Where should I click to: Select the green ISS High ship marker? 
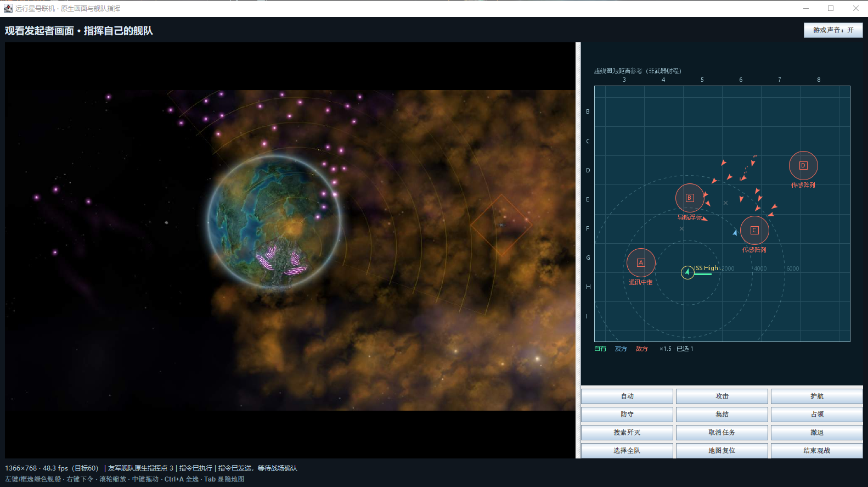tap(687, 272)
